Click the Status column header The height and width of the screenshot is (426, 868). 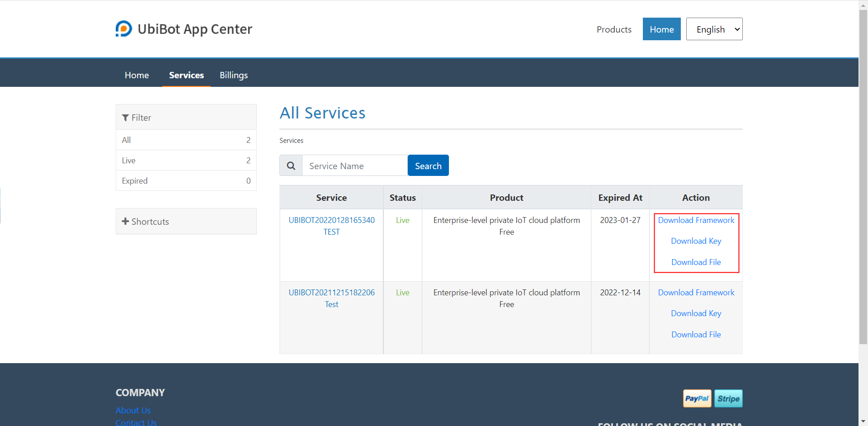[403, 198]
